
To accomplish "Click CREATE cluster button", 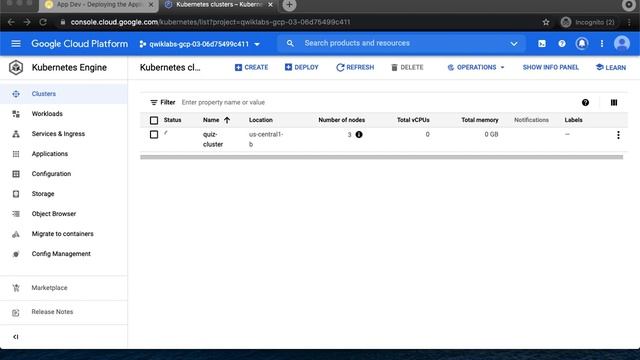I will click(x=251, y=67).
